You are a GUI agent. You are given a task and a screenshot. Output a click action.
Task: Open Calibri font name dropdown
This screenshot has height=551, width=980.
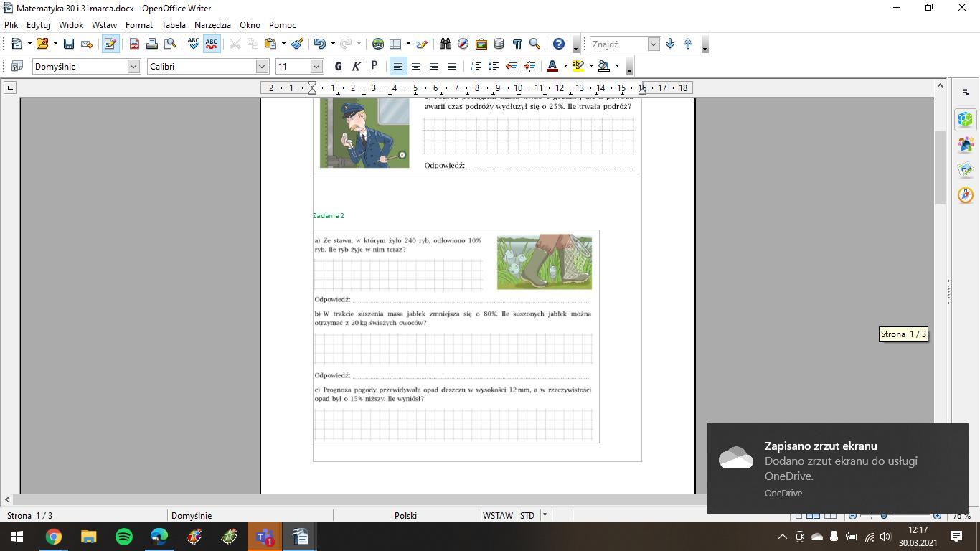263,66
